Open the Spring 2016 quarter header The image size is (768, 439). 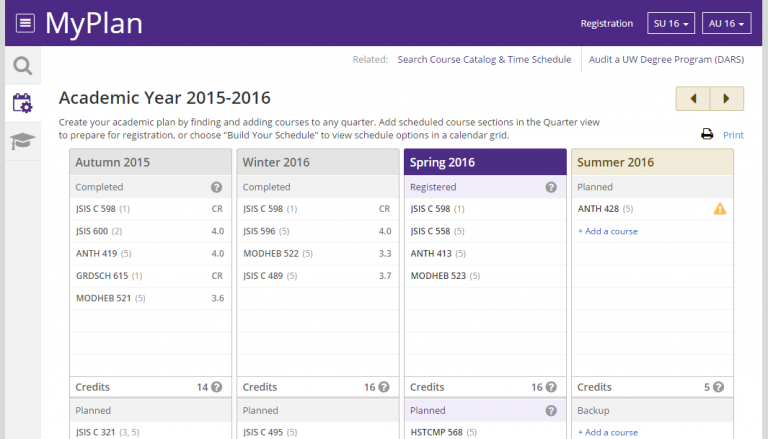click(485, 162)
